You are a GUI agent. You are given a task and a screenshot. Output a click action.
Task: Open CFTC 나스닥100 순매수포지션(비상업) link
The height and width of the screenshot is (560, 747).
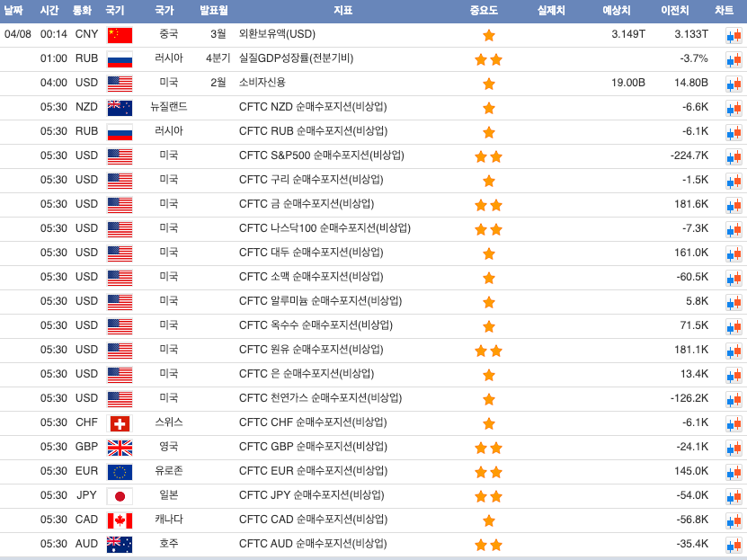(325, 228)
